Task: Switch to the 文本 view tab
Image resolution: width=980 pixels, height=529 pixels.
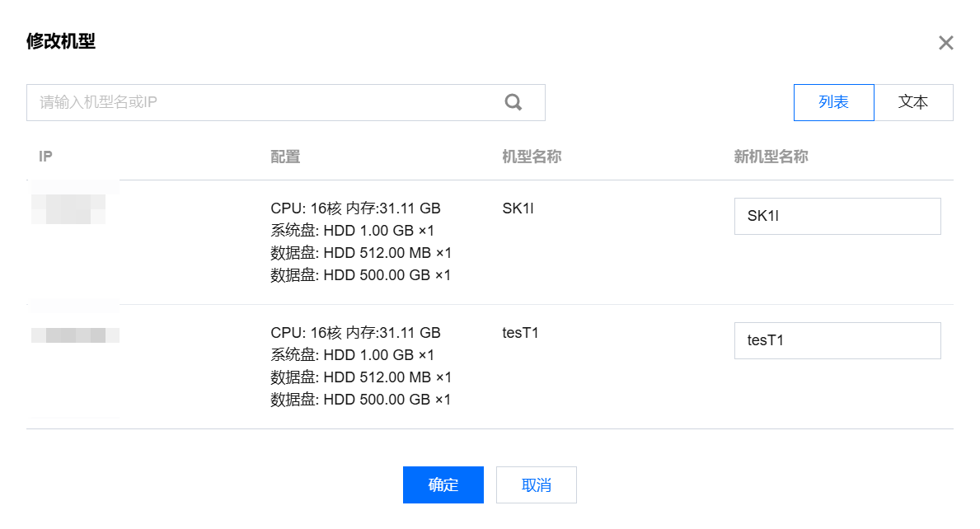Action: (x=913, y=102)
